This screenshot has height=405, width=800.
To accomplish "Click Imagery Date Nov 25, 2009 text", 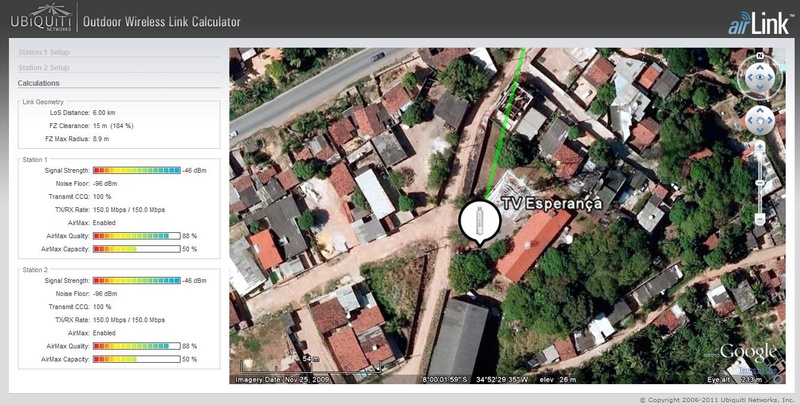I will click(x=282, y=379).
